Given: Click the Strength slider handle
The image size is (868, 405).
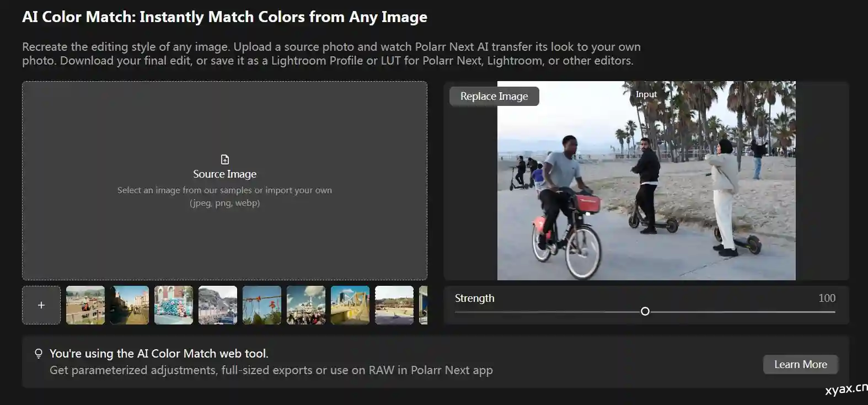Looking at the screenshot, I should [645, 312].
